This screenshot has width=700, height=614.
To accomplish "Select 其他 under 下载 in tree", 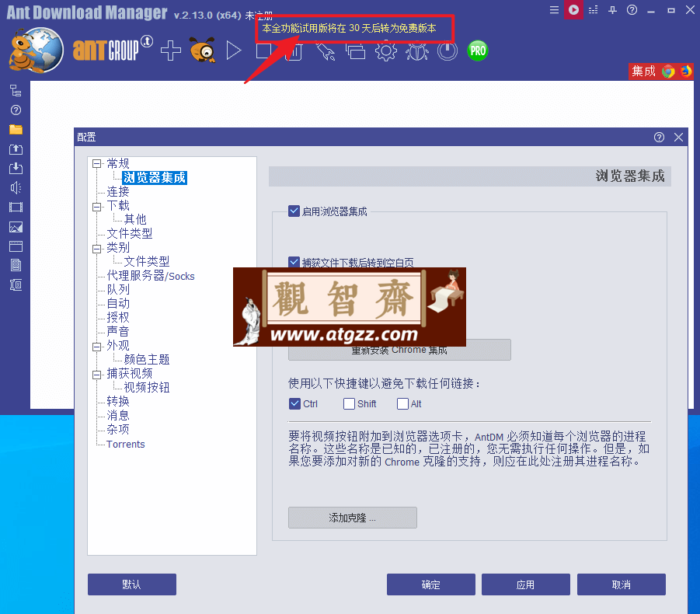I will coord(135,219).
